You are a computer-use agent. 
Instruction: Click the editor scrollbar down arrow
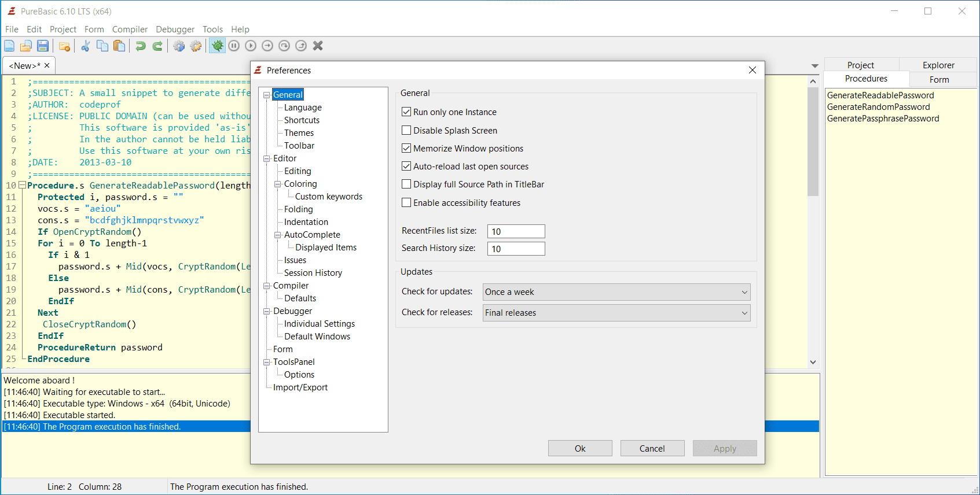pos(813,362)
